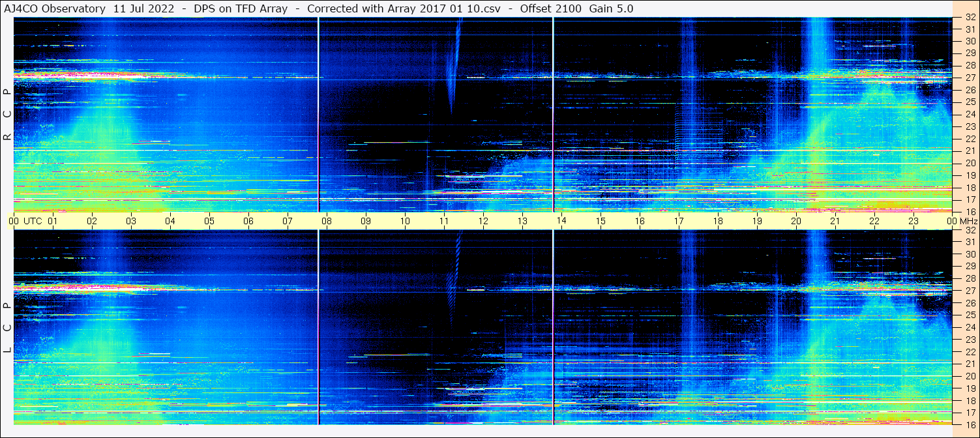Image resolution: width=980 pixels, height=438 pixels.
Task: Click the Gain 5.0 text in header
Action: [x=611, y=8]
